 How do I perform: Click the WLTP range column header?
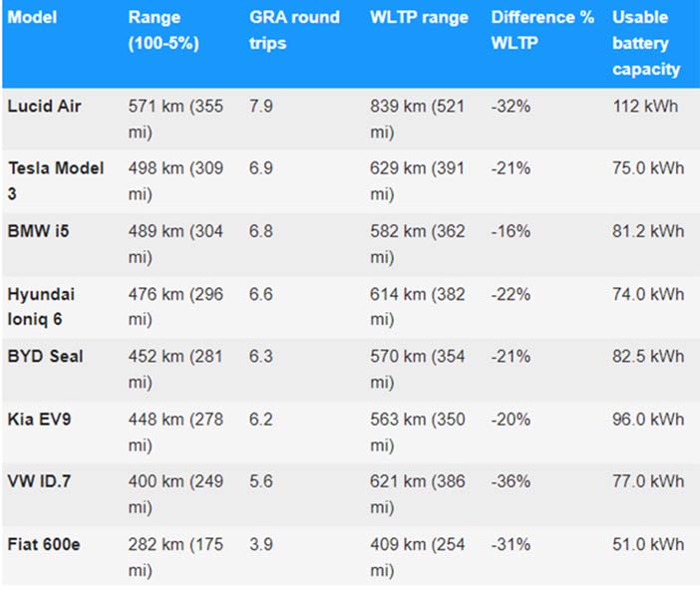tap(419, 17)
